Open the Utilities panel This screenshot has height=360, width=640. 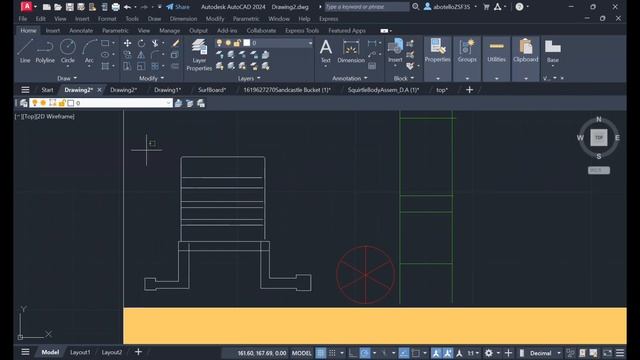coord(496,51)
